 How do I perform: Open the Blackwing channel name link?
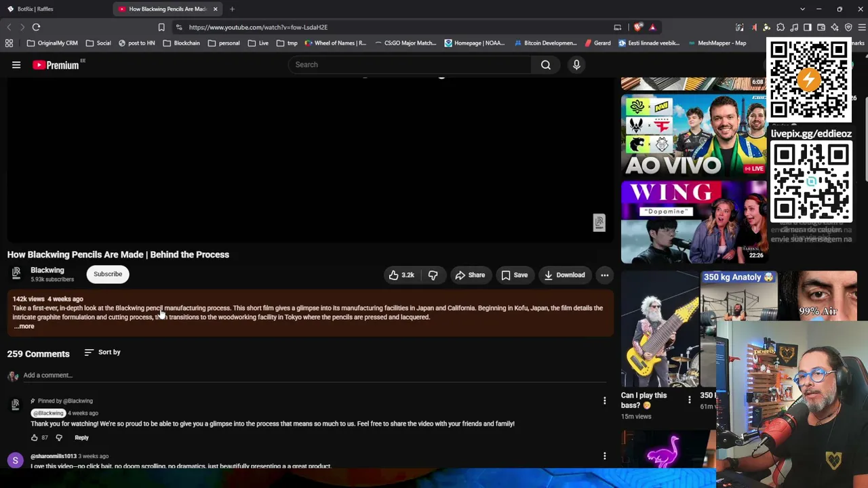tap(47, 270)
